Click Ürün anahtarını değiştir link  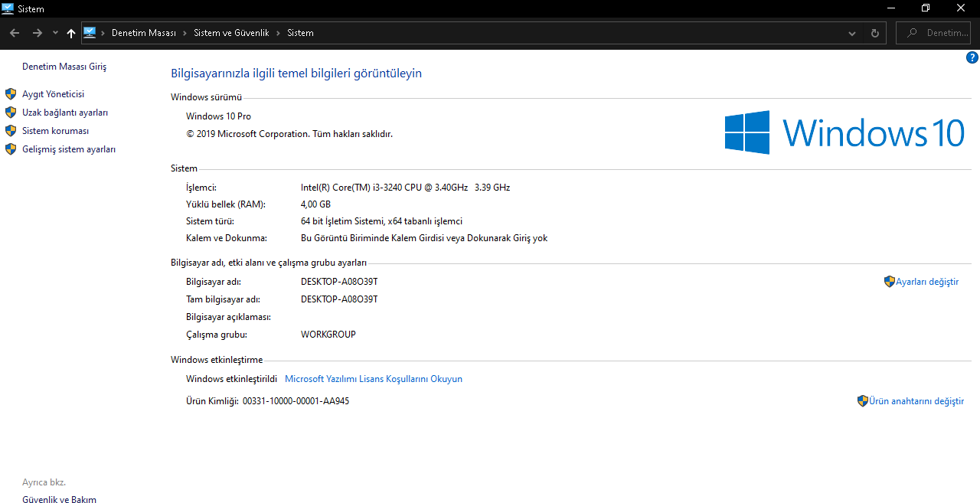(916, 401)
